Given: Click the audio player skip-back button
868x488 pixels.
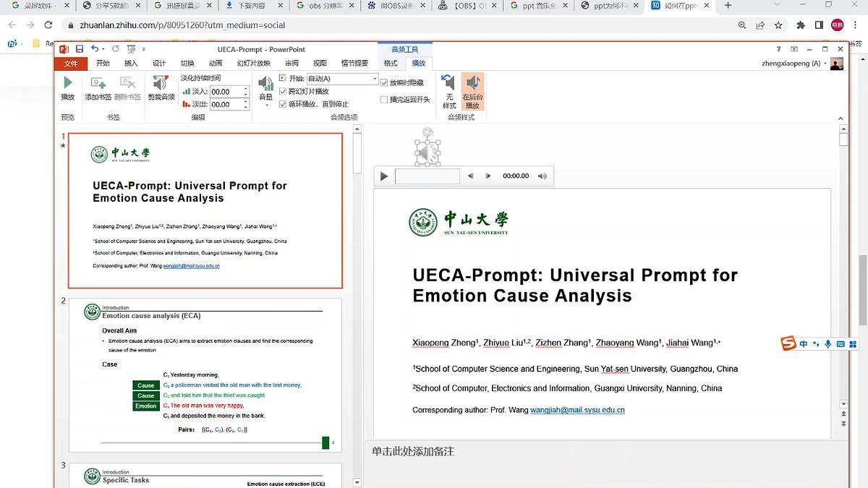Looking at the screenshot, I should tap(470, 176).
